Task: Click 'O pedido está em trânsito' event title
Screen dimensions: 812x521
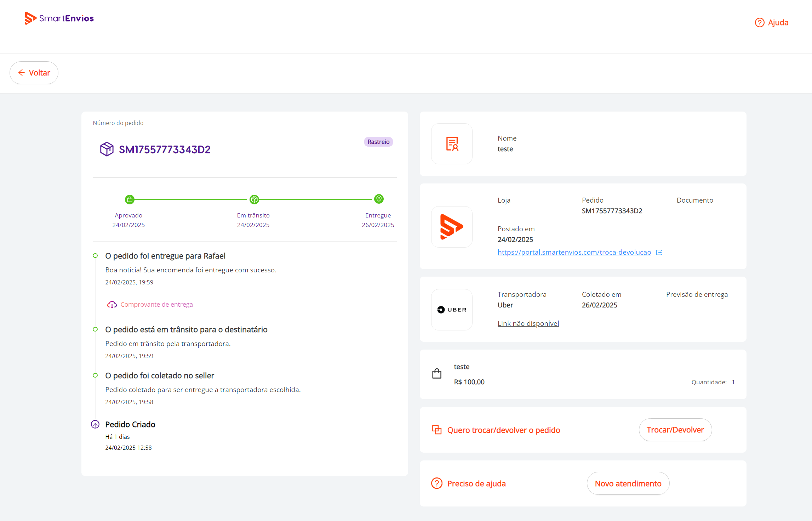Action: coord(186,329)
